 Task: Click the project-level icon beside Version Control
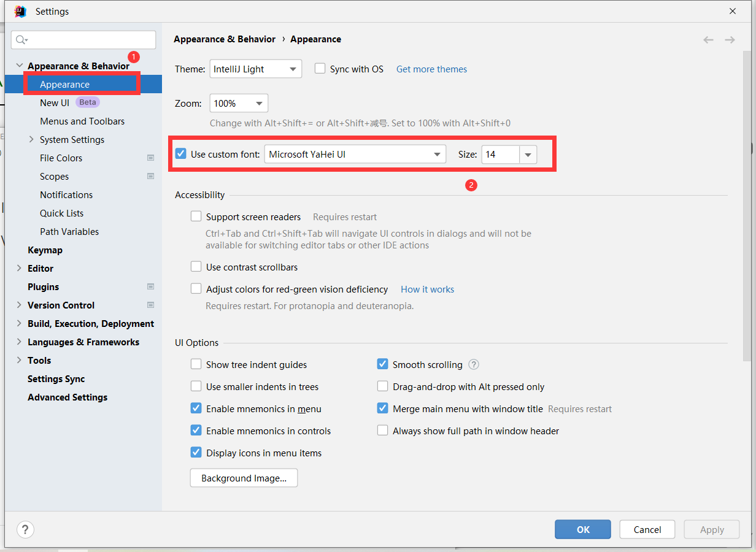150,305
